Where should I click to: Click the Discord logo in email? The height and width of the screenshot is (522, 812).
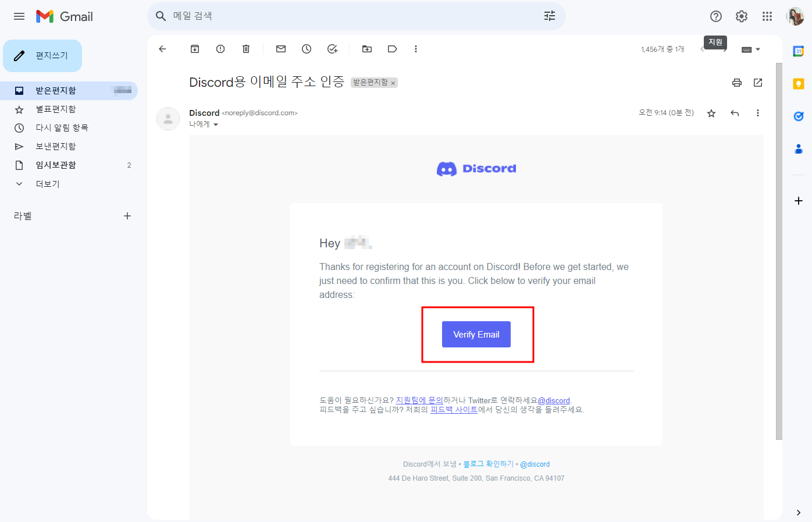pyautogui.click(x=476, y=169)
